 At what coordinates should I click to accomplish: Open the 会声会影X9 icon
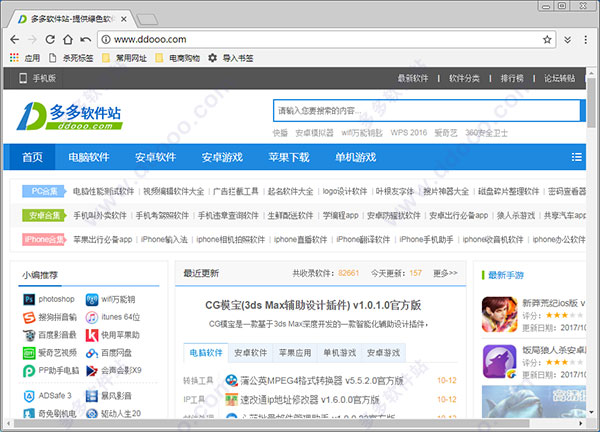point(92,370)
